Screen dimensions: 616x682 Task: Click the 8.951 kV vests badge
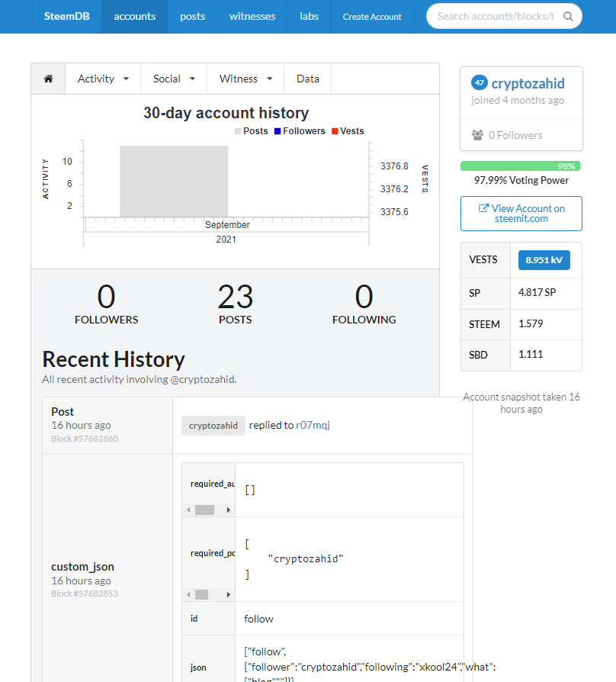click(544, 260)
